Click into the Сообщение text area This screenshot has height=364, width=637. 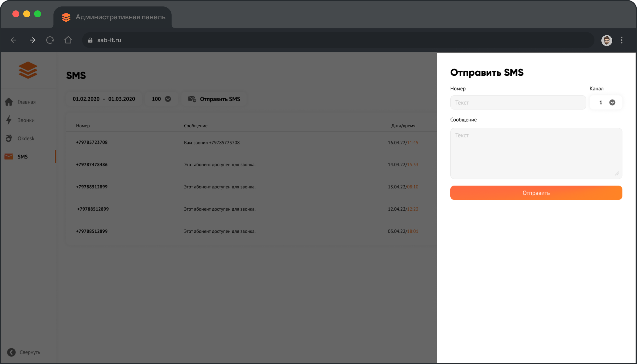[536, 153]
